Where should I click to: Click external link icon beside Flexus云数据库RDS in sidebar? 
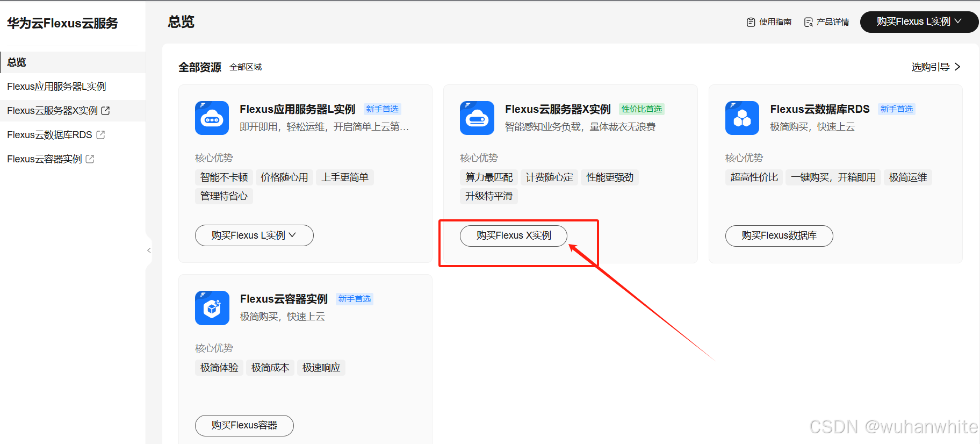[x=100, y=135]
